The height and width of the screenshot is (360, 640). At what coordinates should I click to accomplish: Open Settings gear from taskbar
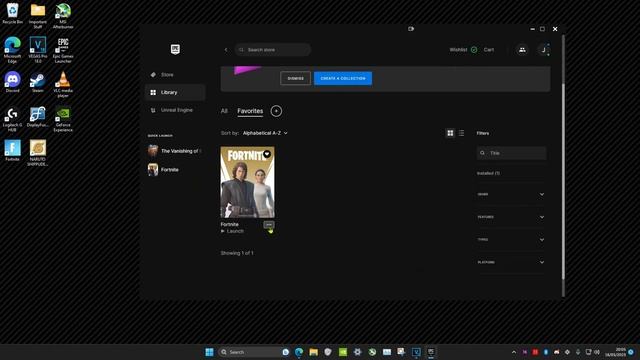(x=358, y=352)
